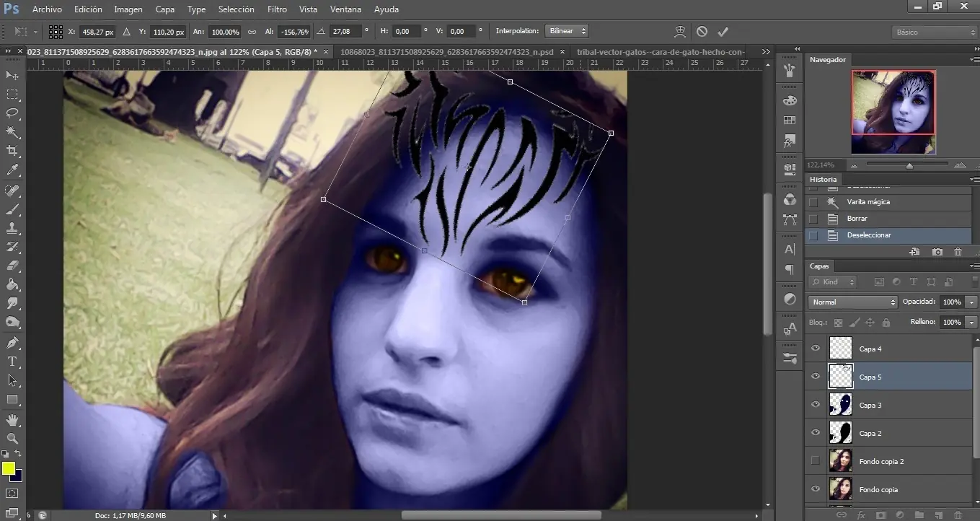The height and width of the screenshot is (521, 980).
Task: Click the rotation angle input field
Action: tap(345, 32)
